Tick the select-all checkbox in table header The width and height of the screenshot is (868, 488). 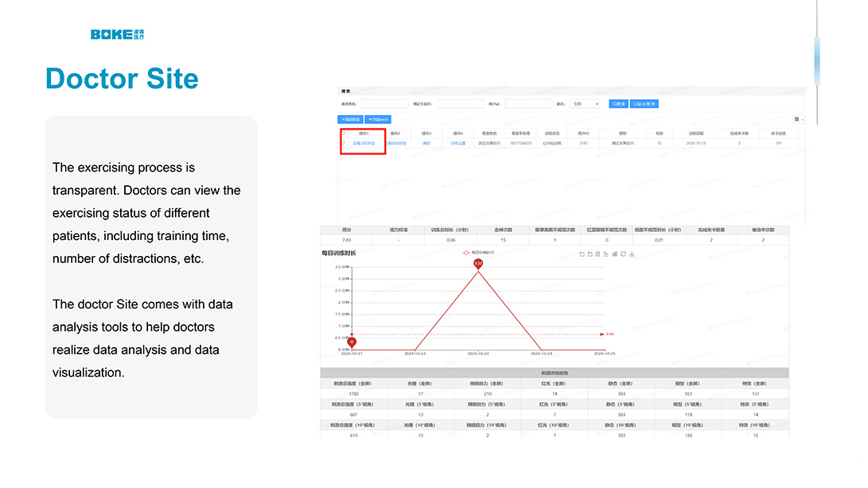click(x=344, y=134)
